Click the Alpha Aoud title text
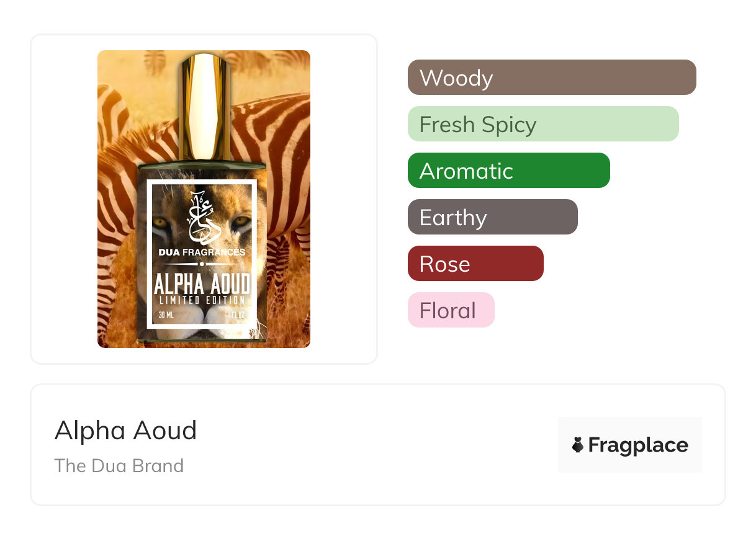 tap(125, 431)
